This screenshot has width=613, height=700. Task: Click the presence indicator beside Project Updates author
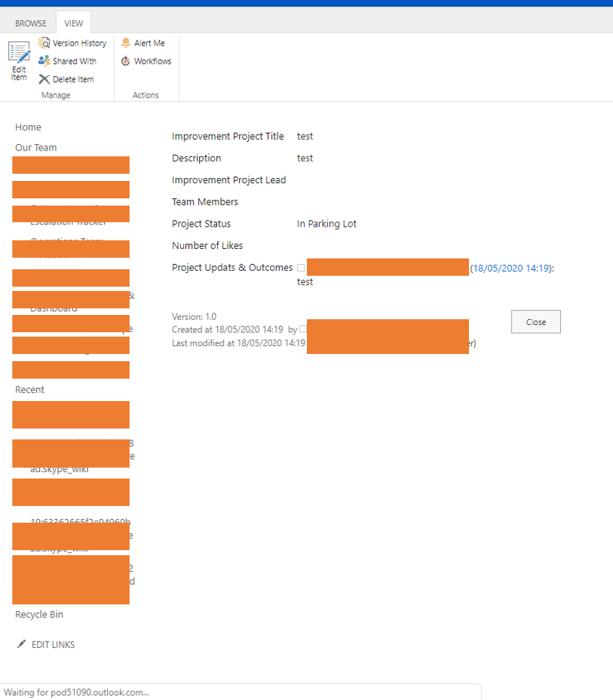(301, 267)
